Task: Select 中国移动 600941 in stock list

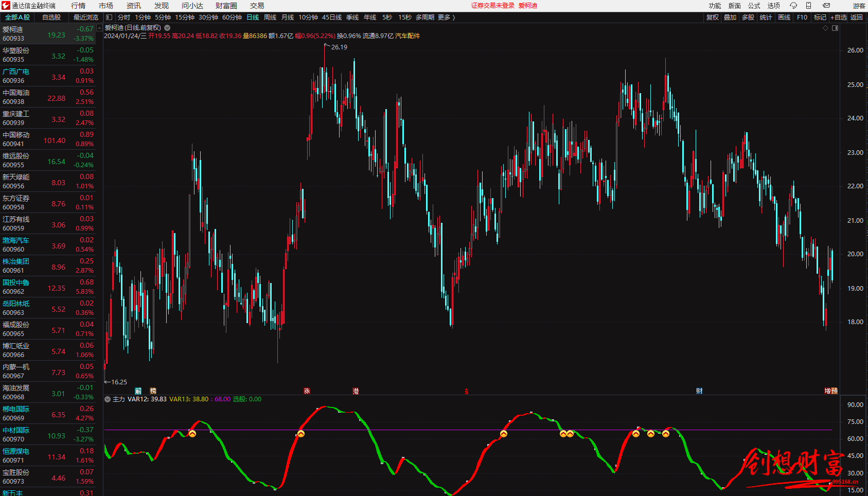Action: tap(48, 139)
